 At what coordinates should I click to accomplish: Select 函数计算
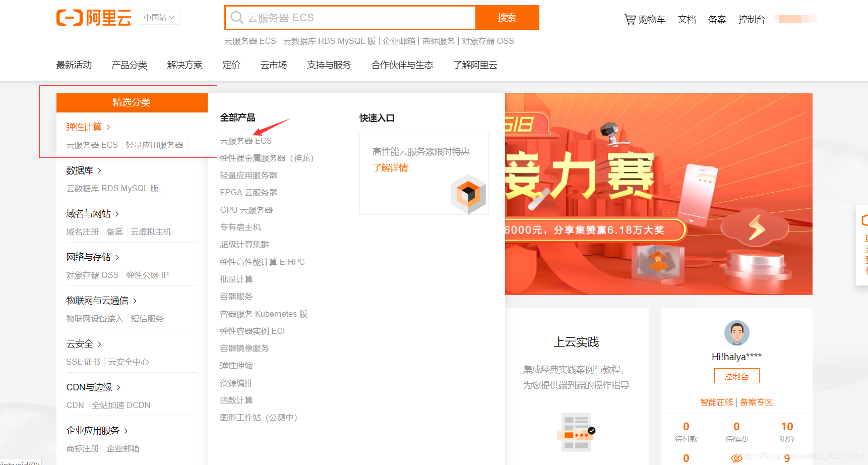click(236, 400)
